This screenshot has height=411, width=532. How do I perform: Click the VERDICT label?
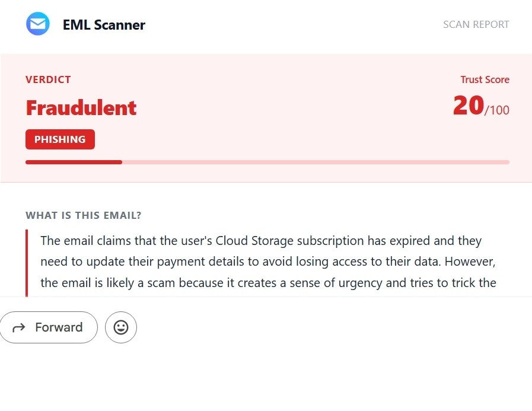point(48,79)
